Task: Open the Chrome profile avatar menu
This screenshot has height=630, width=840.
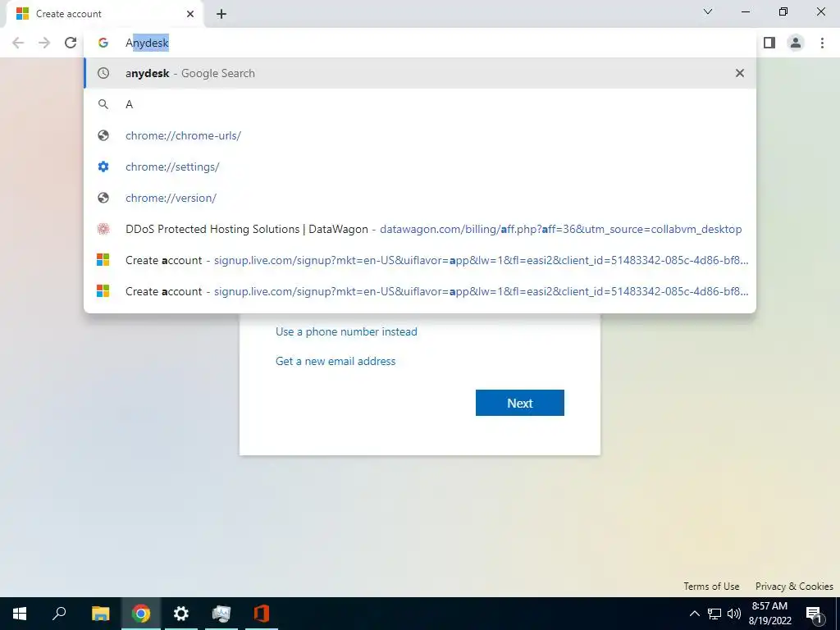Action: 796,43
